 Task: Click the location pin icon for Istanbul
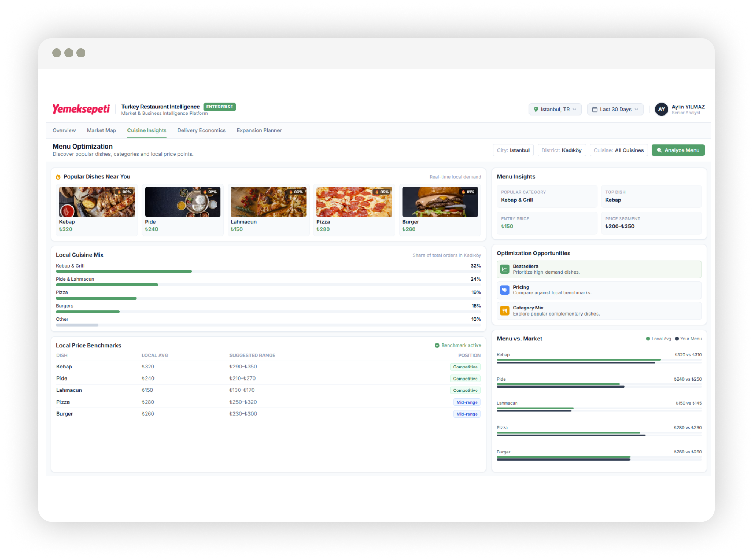click(x=536, y=109)
